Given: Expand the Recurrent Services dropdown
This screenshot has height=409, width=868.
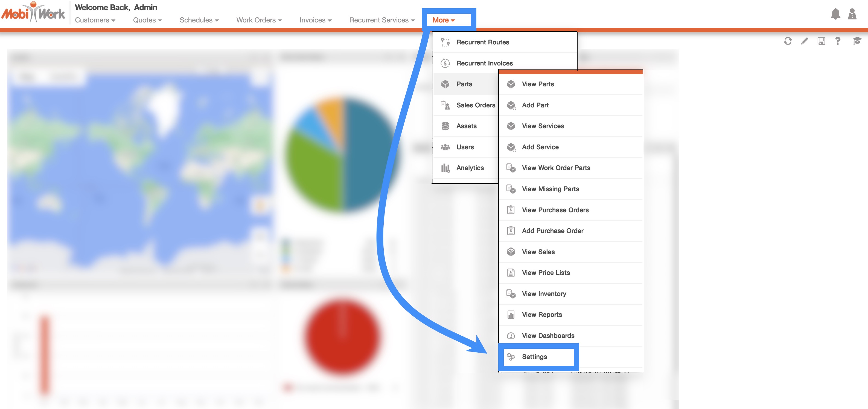Looking at the screenshot, I should tap(382, 20).
